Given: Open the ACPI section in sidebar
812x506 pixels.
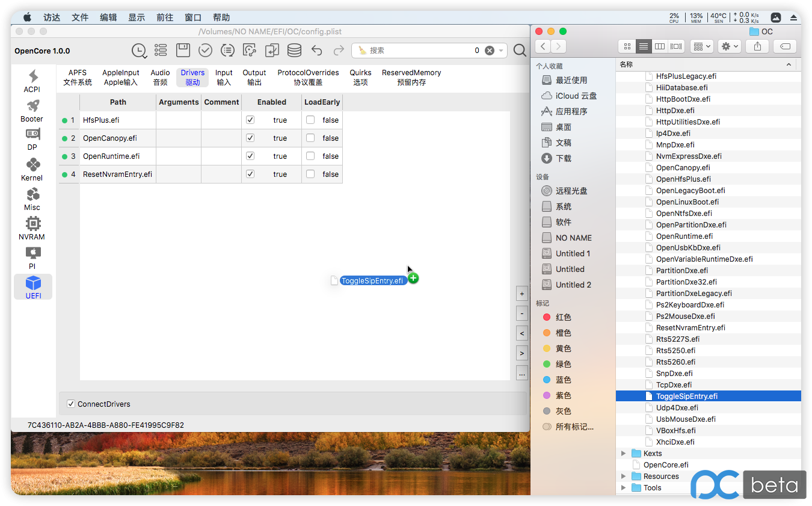Looking at the screenshot, I should [x=32, y=81].
